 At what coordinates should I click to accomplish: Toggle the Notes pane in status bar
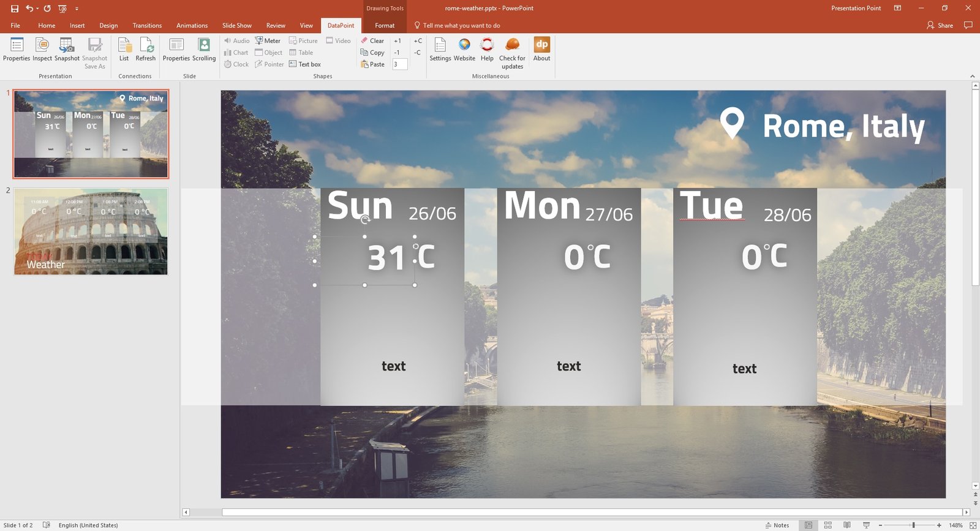point(777,525)
